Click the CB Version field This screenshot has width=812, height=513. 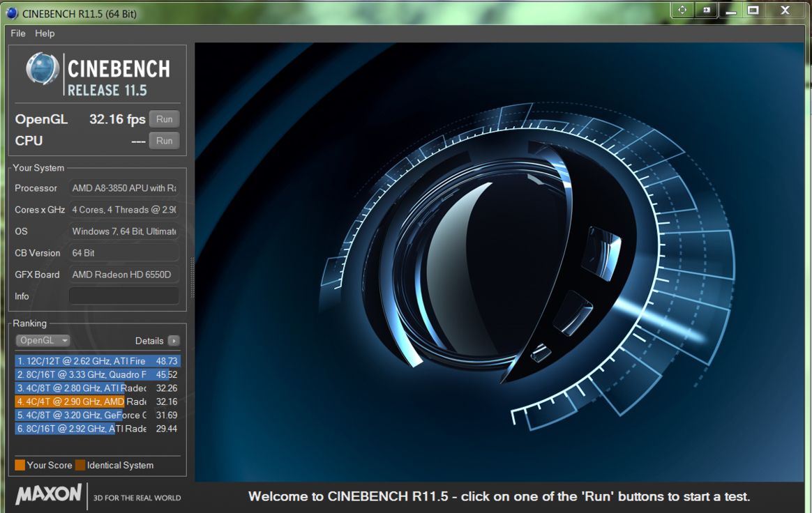click(x=123, y=253)
